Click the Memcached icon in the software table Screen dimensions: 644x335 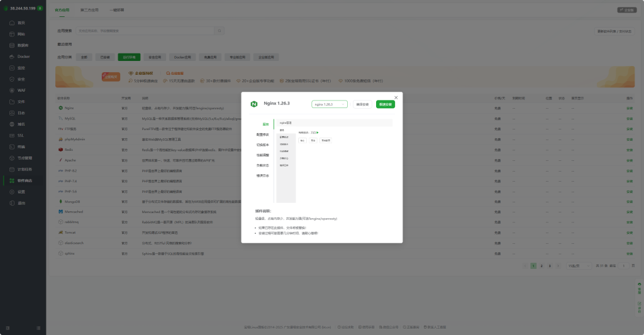click(61, 212)
